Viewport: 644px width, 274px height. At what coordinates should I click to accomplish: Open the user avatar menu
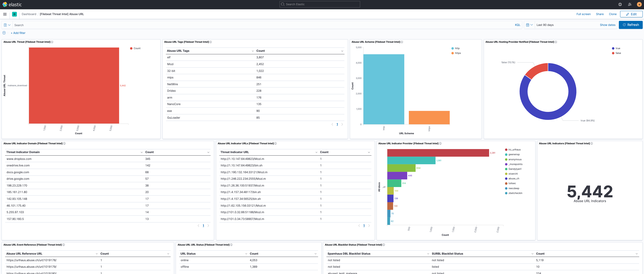pyautogui.click(x=639, y=5)
